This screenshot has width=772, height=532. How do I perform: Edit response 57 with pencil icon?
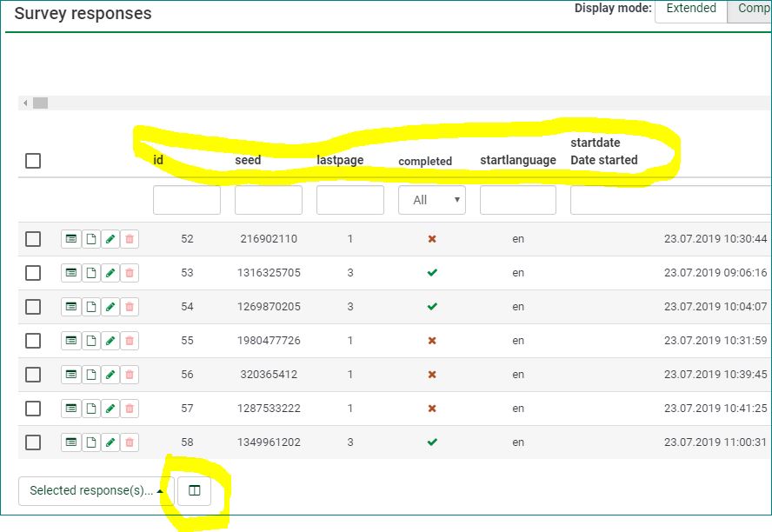[110, 409]
